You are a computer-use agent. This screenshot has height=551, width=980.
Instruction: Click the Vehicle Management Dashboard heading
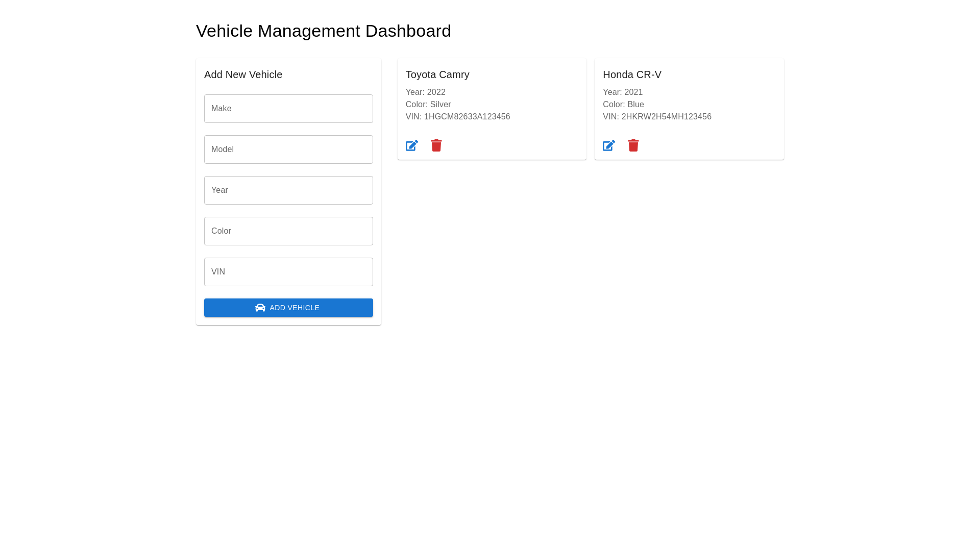[324, 31]
